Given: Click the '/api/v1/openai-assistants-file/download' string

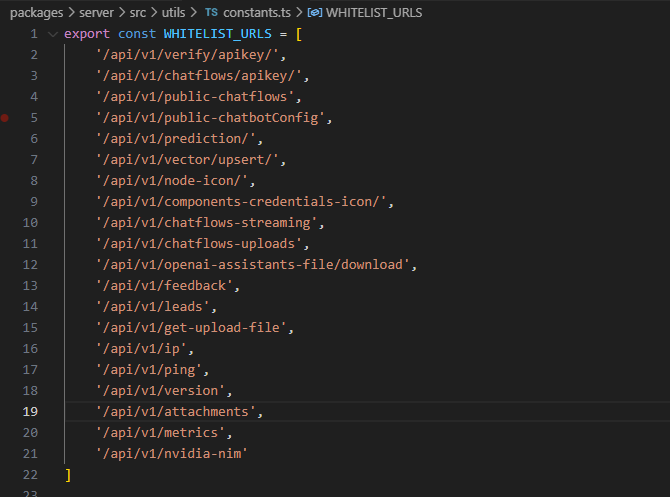Looking at the screenshot, I should 253,265.
